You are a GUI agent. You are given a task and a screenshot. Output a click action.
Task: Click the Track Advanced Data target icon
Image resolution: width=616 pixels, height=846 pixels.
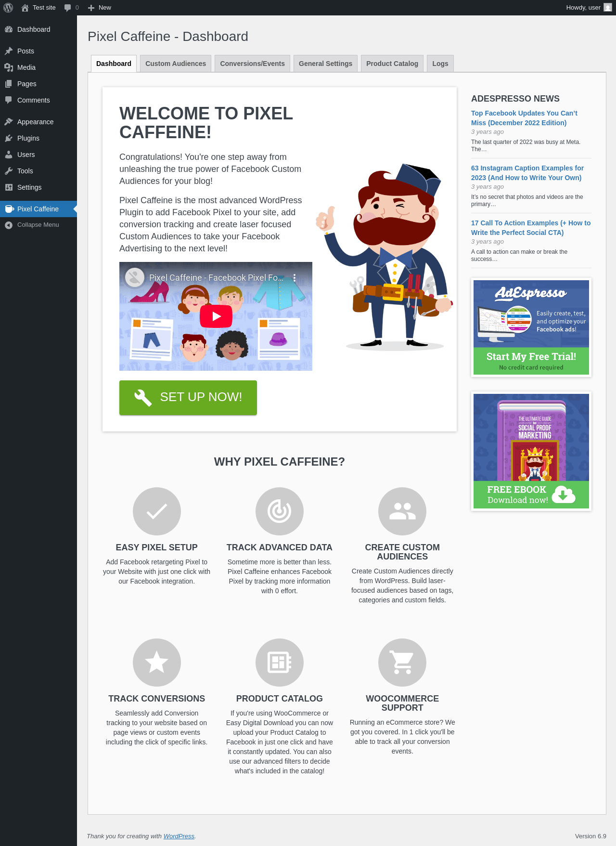pos(280,511)
